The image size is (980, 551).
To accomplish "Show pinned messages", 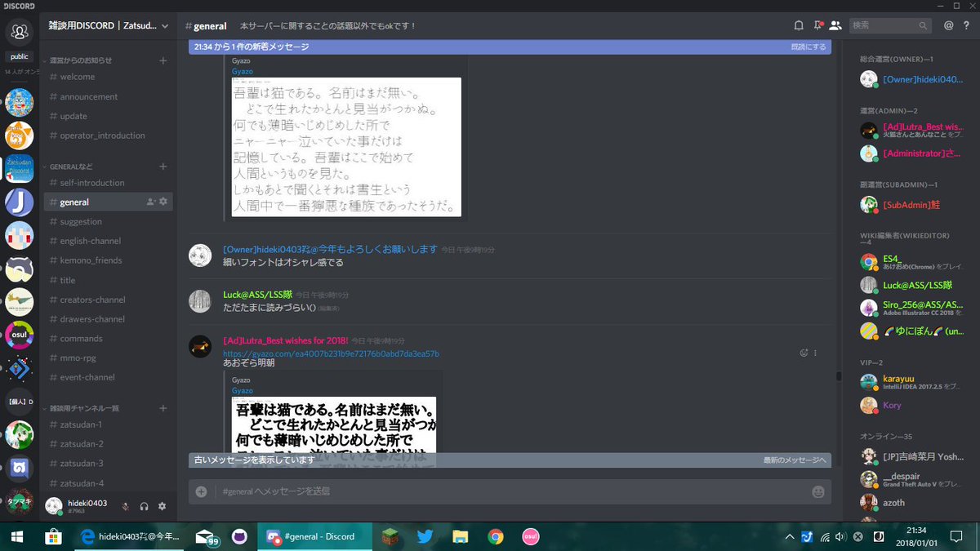I will pyautogui.click(x=817, y=25).
